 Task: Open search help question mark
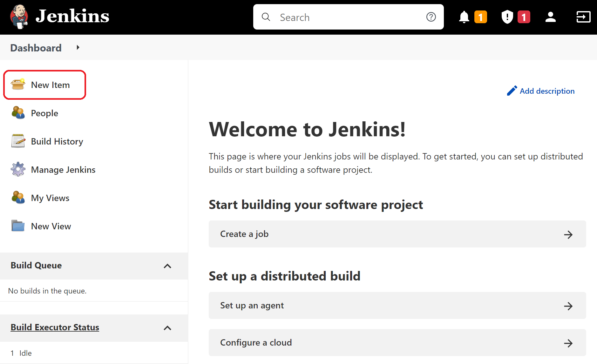click(x=431, y=17)
